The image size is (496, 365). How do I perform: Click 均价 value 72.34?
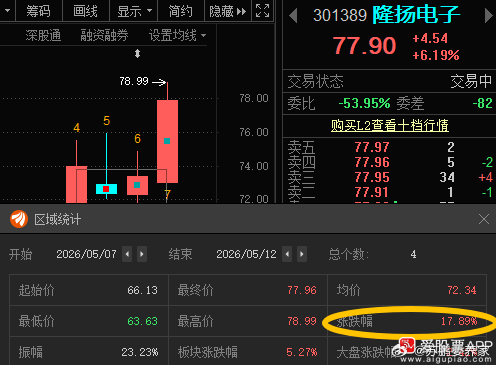tap(462, 290)
